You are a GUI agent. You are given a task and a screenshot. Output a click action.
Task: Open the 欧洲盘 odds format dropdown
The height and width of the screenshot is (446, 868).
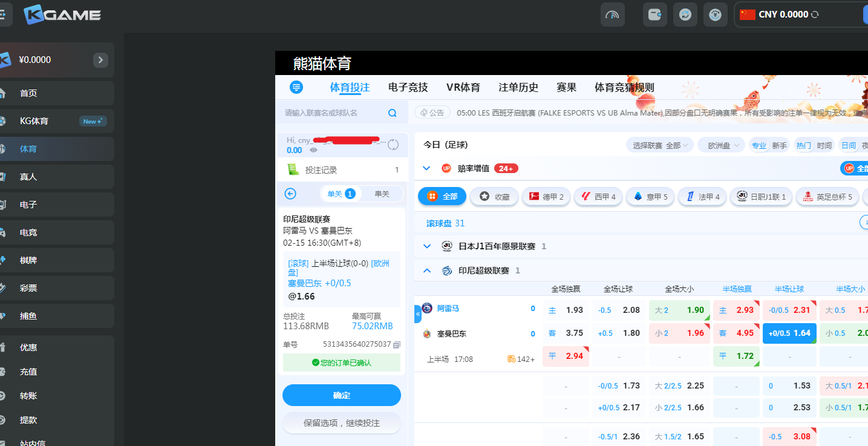721,145
